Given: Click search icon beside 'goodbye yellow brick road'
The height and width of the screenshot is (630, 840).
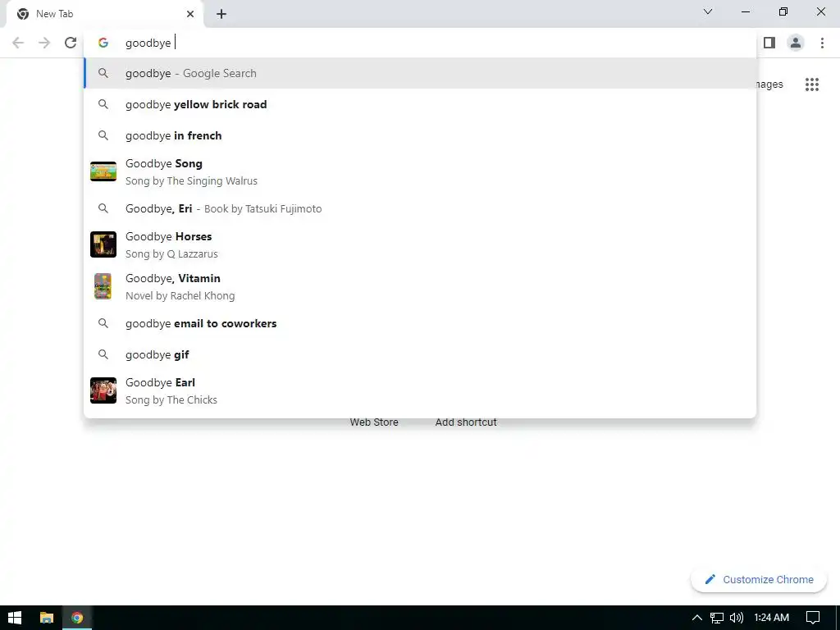Looking at the screenshot, I should [103, 104].
